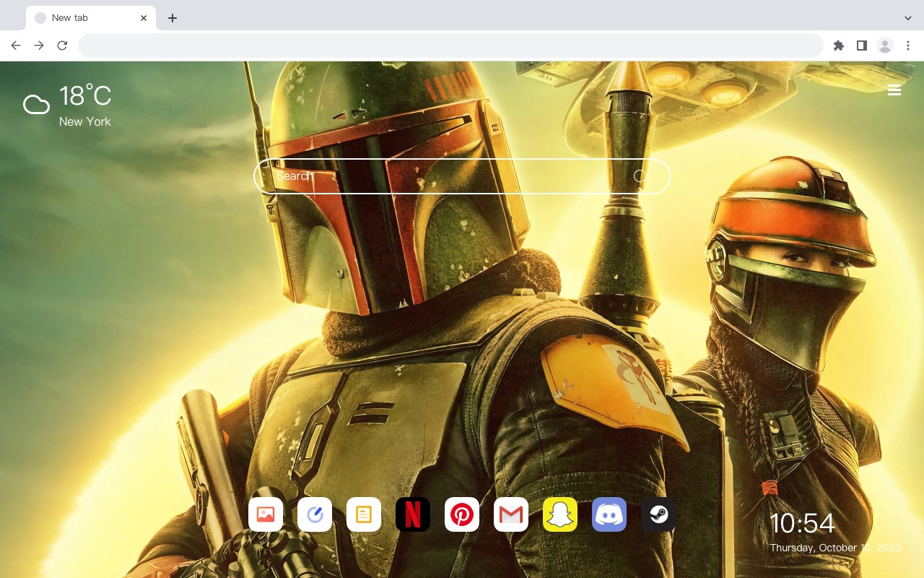Launch the Netflix shortcut
This screenshot has height=578, width=924.
[x=413, y=514]
